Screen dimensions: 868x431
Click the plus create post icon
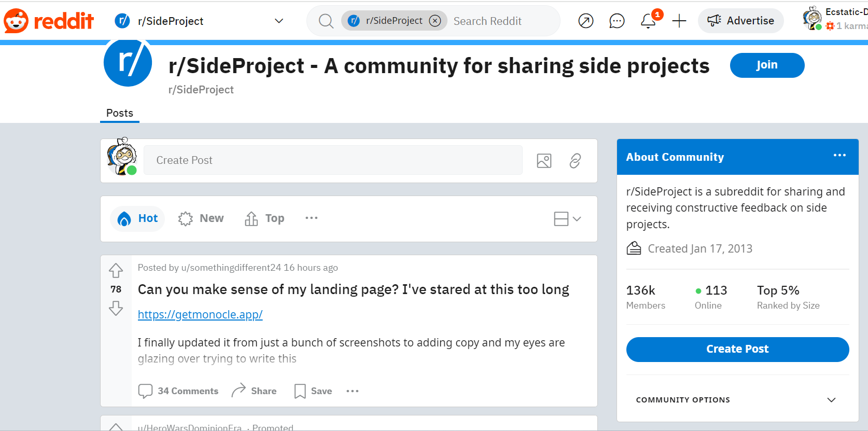click(679, 21)
